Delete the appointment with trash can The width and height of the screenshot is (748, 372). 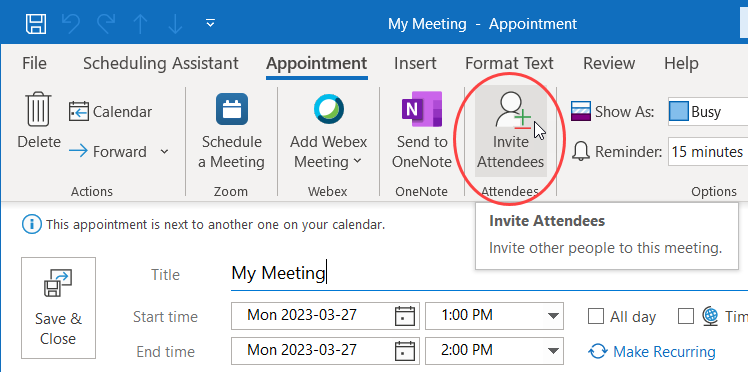tap(39, 120)
